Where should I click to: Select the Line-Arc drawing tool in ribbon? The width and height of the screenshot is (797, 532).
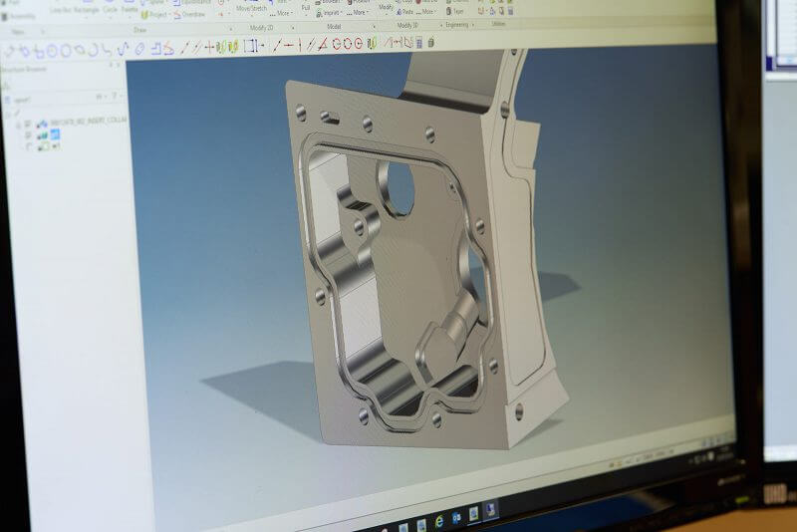(61, 10)
